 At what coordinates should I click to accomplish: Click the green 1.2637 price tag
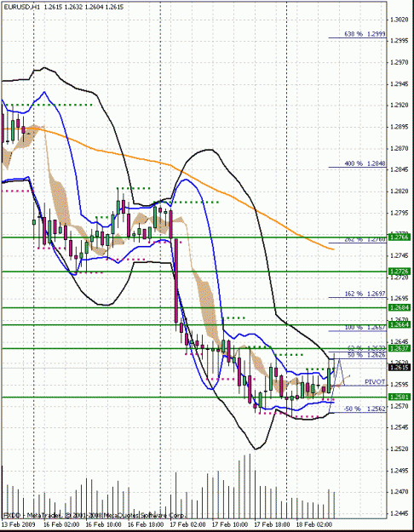400,348
